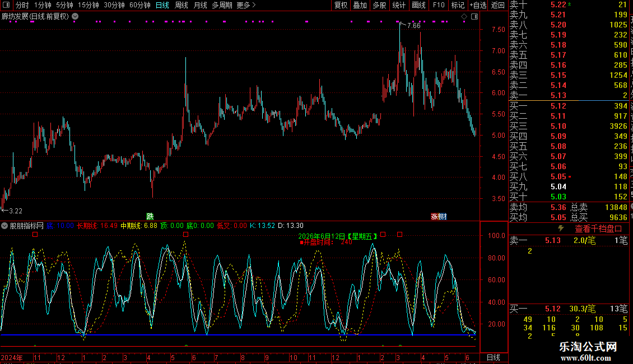Click 叠加 overlay button
Screen dimensions: 633x364
360,5
